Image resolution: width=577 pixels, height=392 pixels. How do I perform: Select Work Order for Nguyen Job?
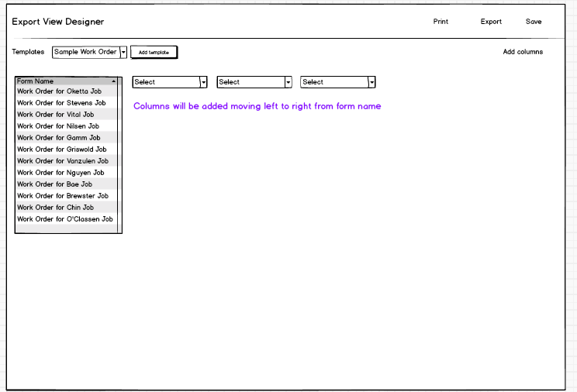60,173
